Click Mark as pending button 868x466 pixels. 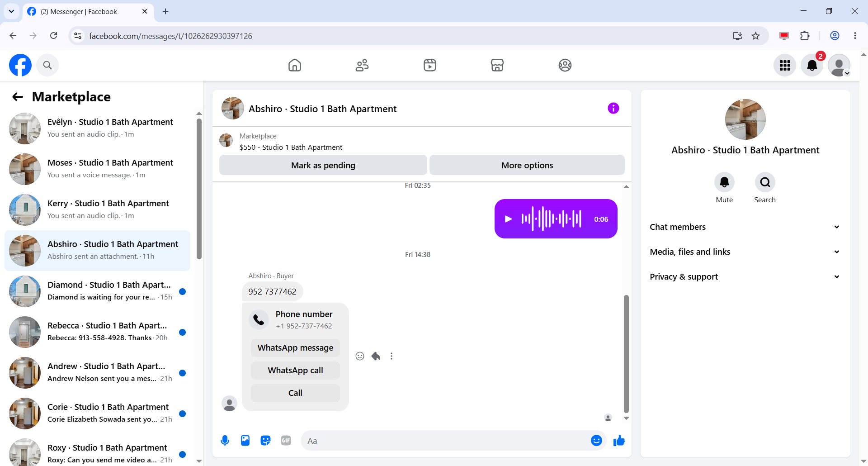point(323,165)
